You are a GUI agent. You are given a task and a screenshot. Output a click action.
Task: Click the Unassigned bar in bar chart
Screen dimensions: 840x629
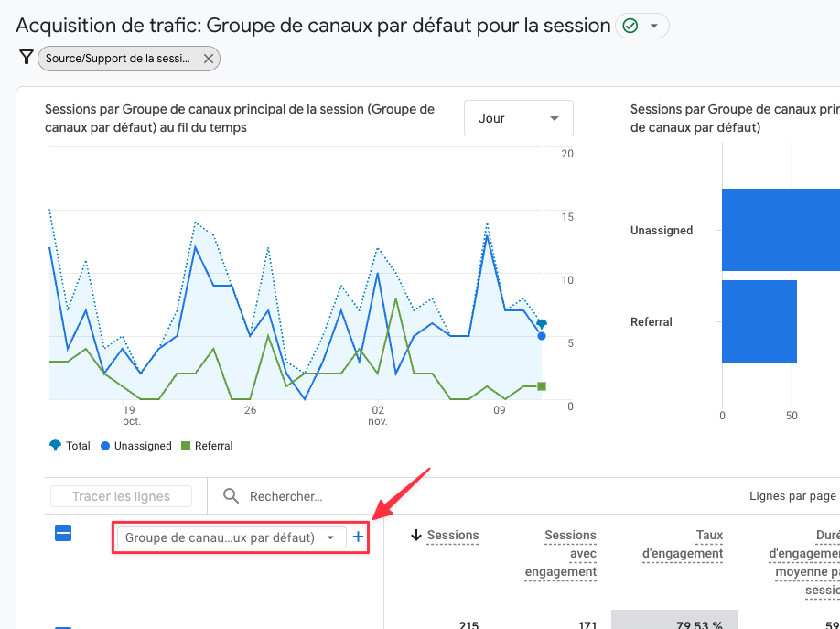coord(780,230)
